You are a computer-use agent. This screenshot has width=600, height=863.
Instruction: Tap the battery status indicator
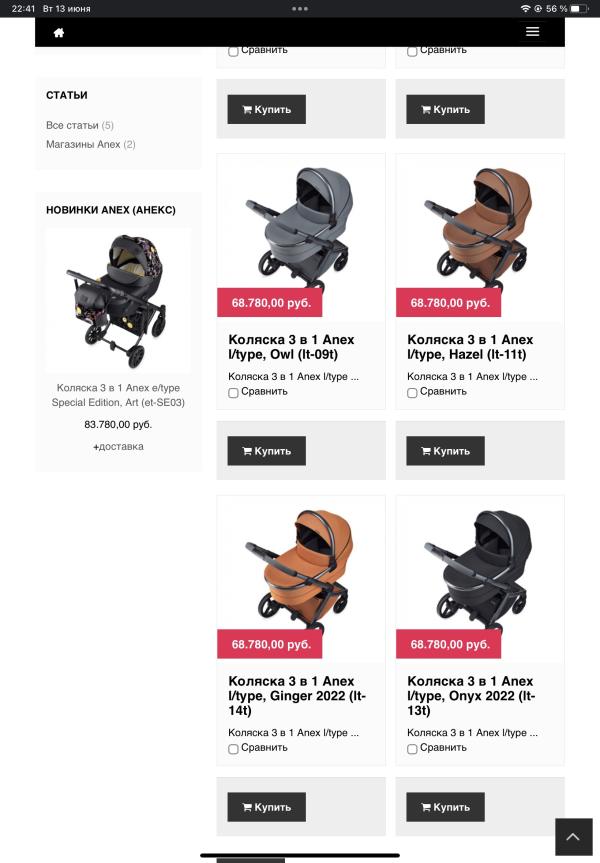click(579, 9)
